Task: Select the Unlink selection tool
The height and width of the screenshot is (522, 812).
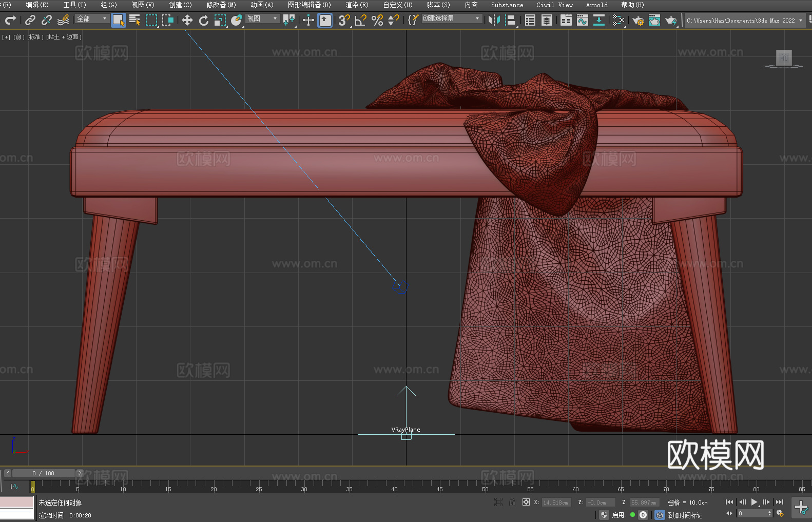Action: tap(47, 20)
